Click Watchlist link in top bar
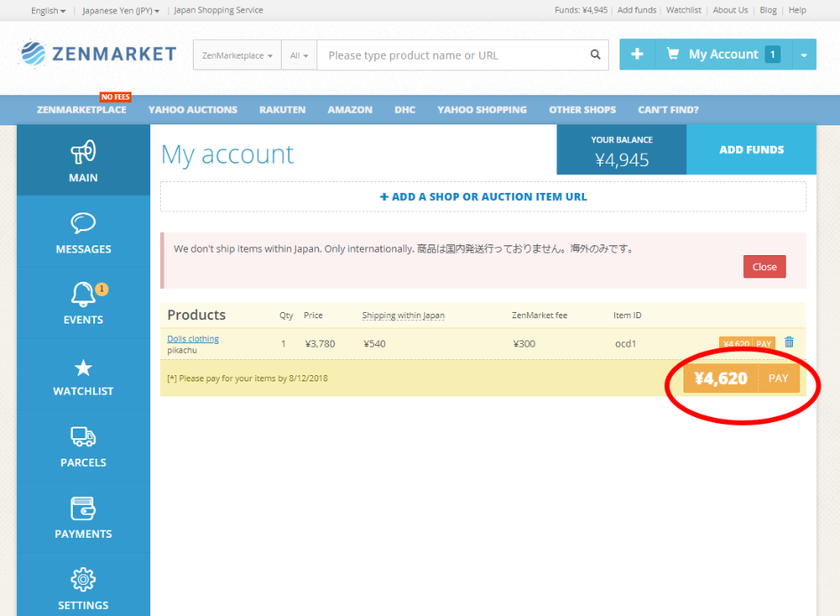The width and height of the screenshot is (840, 616). coord(683,10)
